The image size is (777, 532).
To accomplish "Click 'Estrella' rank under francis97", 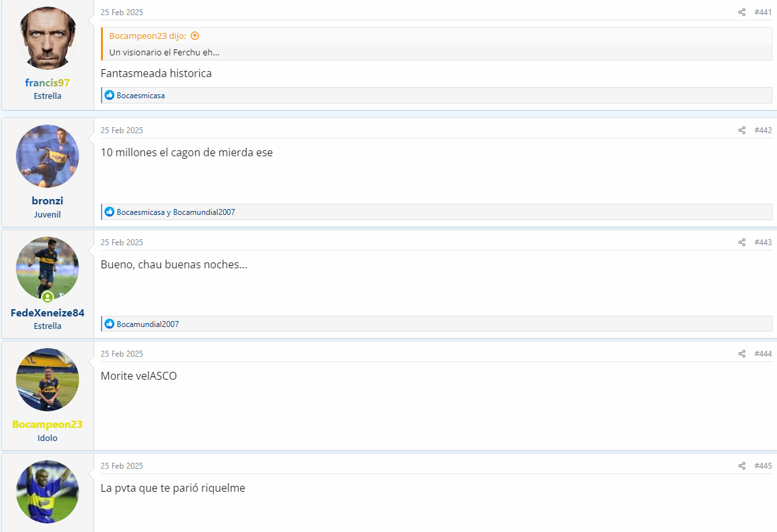I will click(47, 96).
